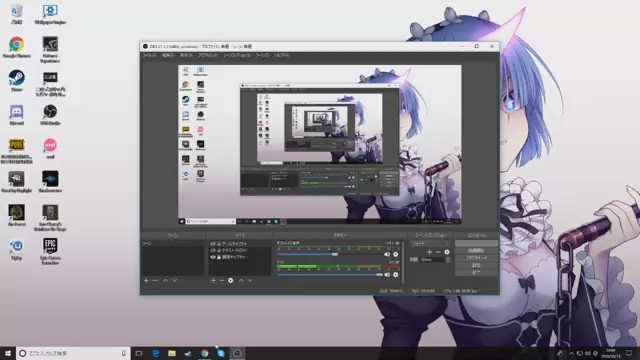Move selected scene up with arrow
This screenshot has width=640, height=360.
(166, 280)
